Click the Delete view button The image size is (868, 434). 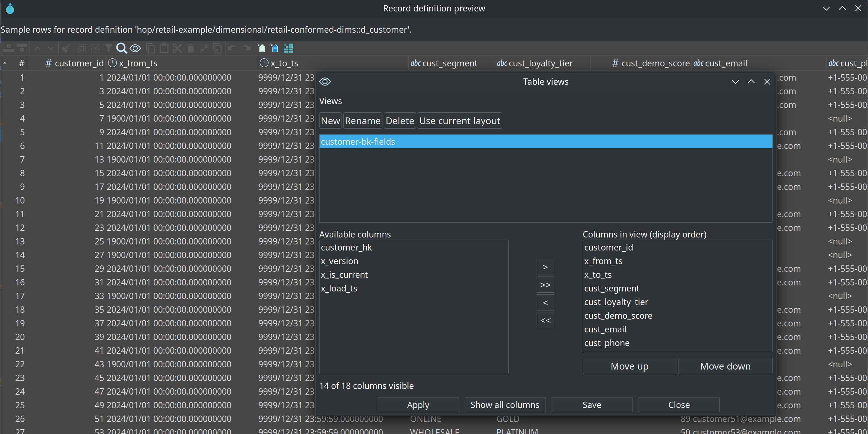tap(400, 121)
